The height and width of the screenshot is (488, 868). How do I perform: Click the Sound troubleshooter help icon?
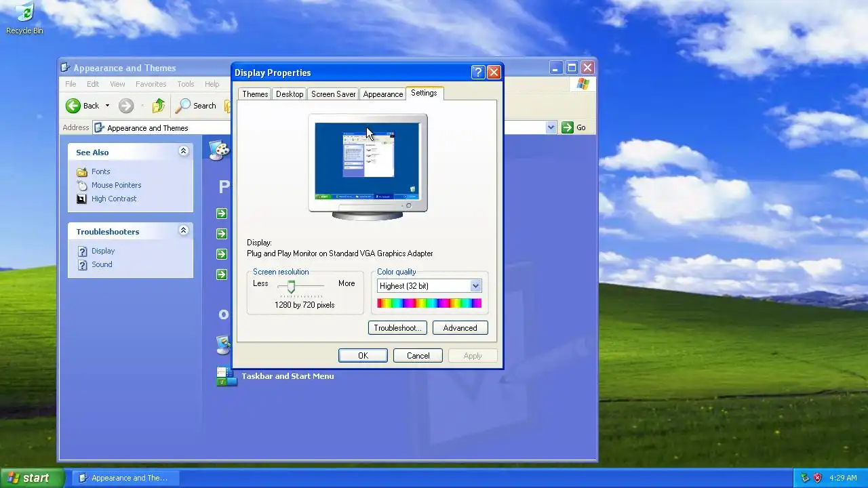82,265
